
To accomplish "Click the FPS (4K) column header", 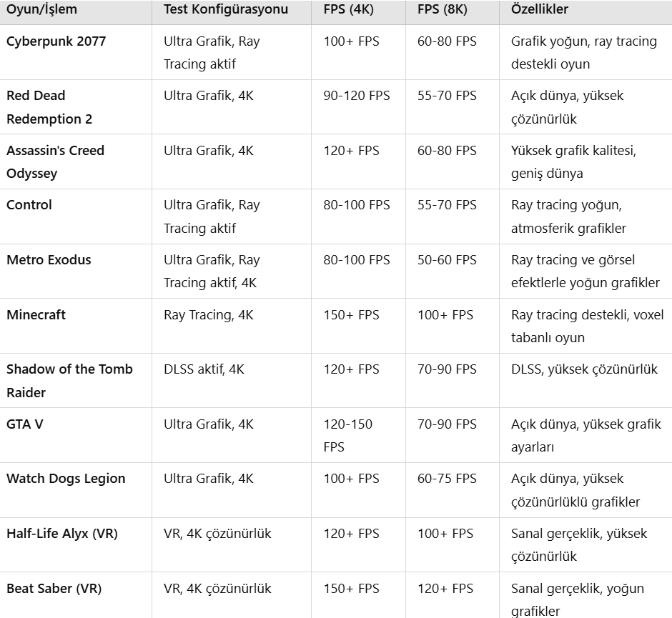I will point(348,9).
